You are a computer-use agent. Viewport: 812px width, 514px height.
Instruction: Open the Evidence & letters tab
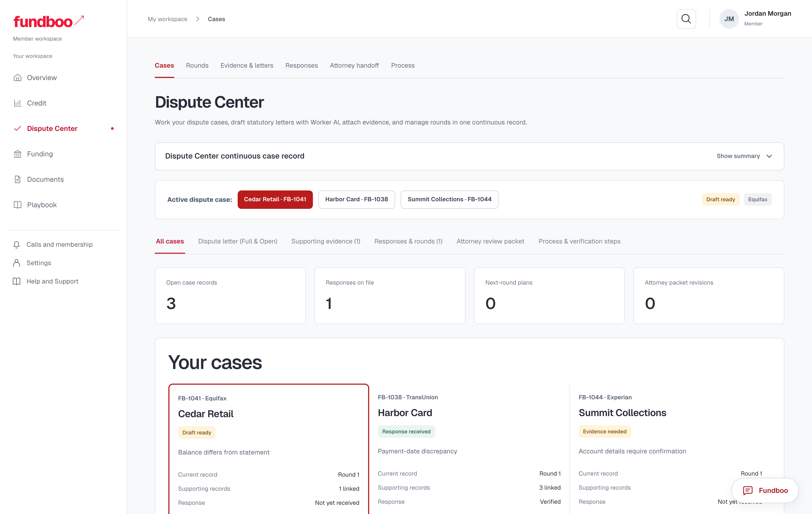click(247, 65)
